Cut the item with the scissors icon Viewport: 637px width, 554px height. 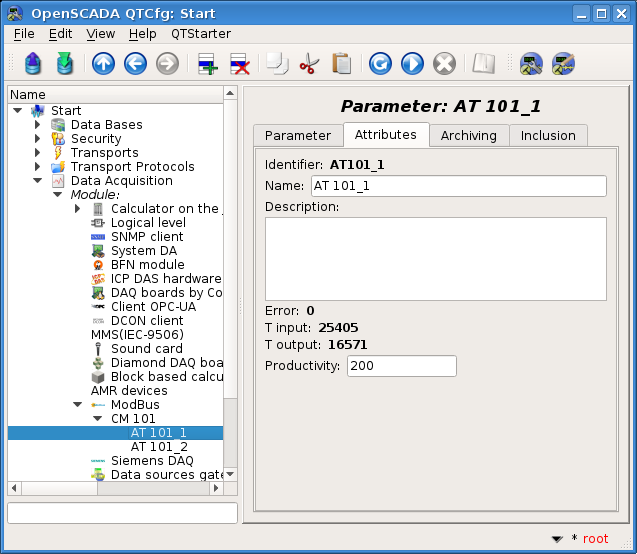pos(309,64)
